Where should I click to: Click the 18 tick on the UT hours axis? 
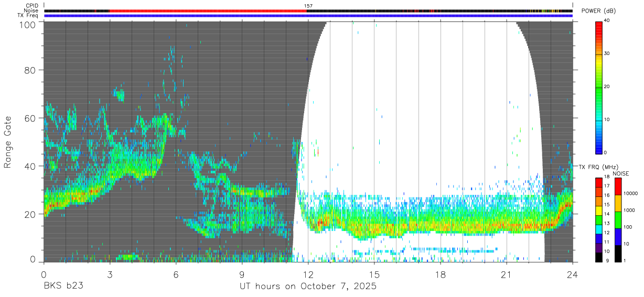coord(440,274)
